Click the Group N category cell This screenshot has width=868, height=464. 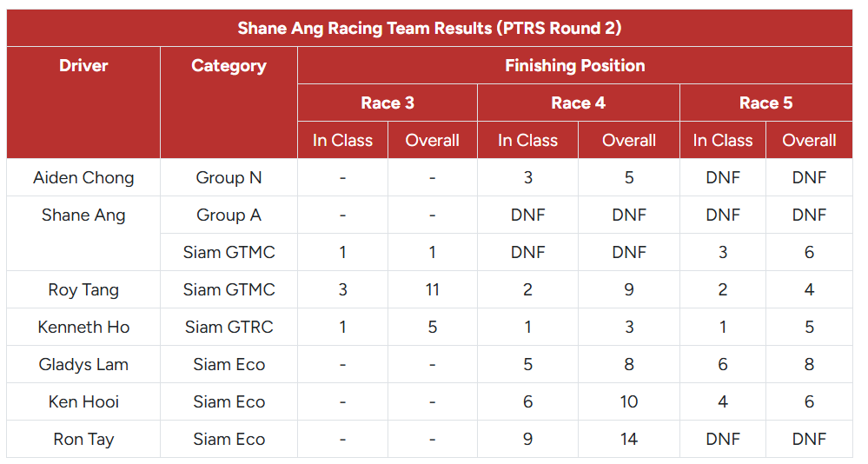pyautogui.click(x=229, y=178)
